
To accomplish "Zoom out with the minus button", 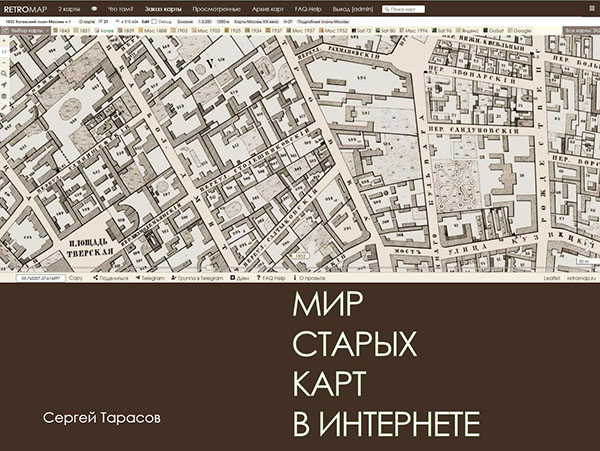I will (x=4, y=62).
